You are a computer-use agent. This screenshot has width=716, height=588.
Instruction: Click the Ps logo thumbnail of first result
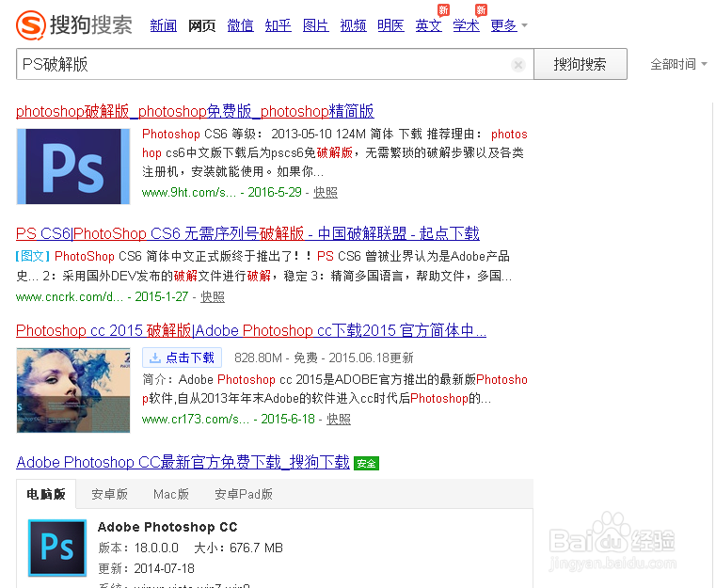pos(73,167)
